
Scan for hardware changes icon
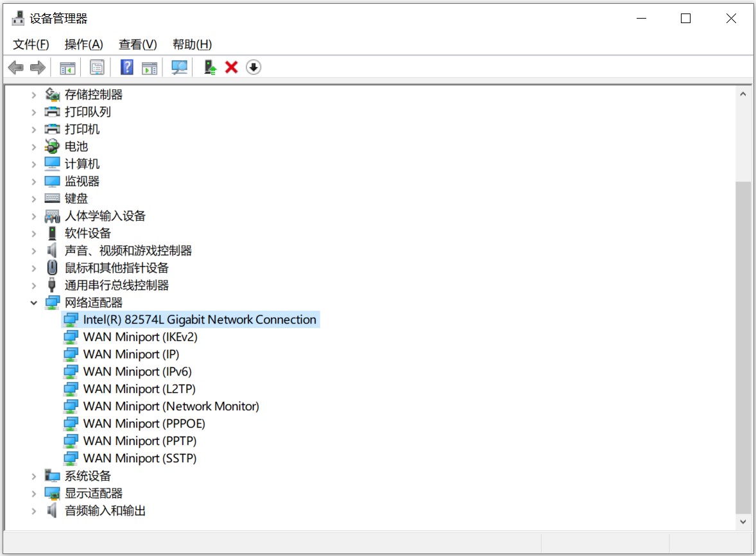179,67
